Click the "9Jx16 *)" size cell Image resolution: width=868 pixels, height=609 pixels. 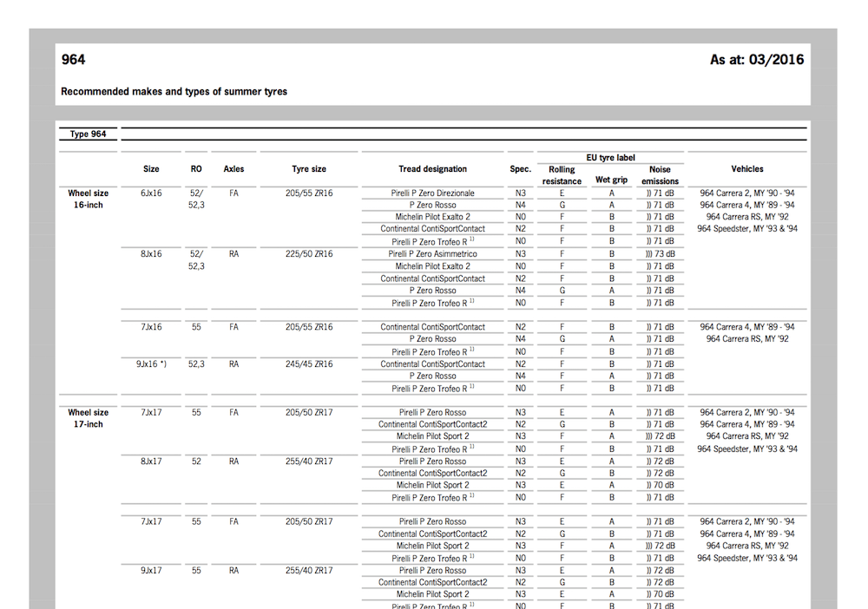click(151, 364)
